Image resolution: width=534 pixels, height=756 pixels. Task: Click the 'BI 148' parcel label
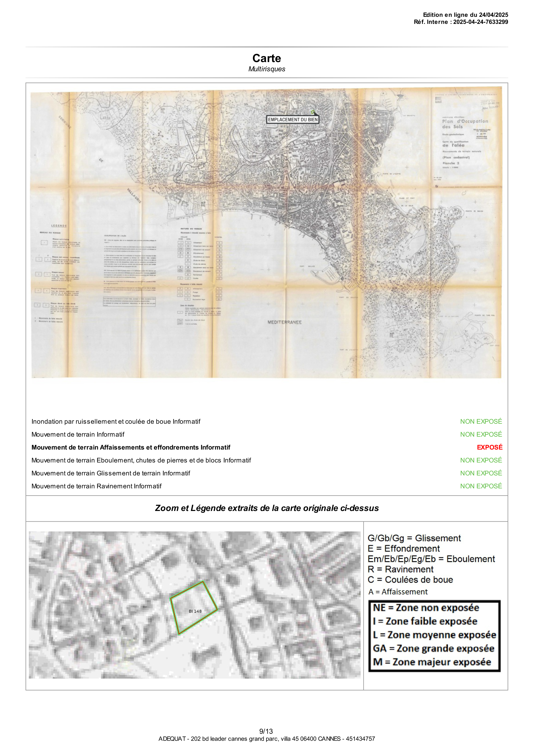[x=195, y=611]
